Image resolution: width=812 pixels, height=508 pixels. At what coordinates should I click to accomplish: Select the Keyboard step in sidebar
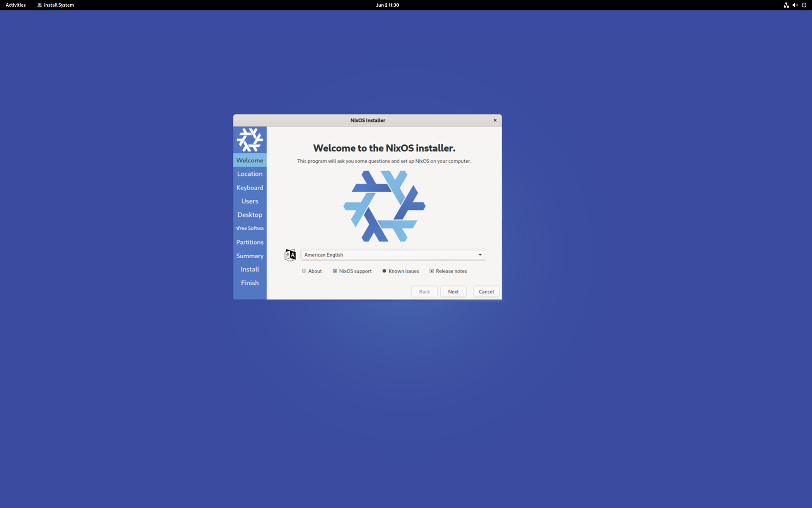click(249, 188)
